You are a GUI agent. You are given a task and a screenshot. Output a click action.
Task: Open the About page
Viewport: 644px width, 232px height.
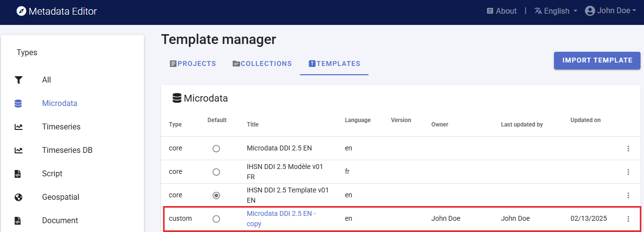pyautogui.click(x=502, y=11)
